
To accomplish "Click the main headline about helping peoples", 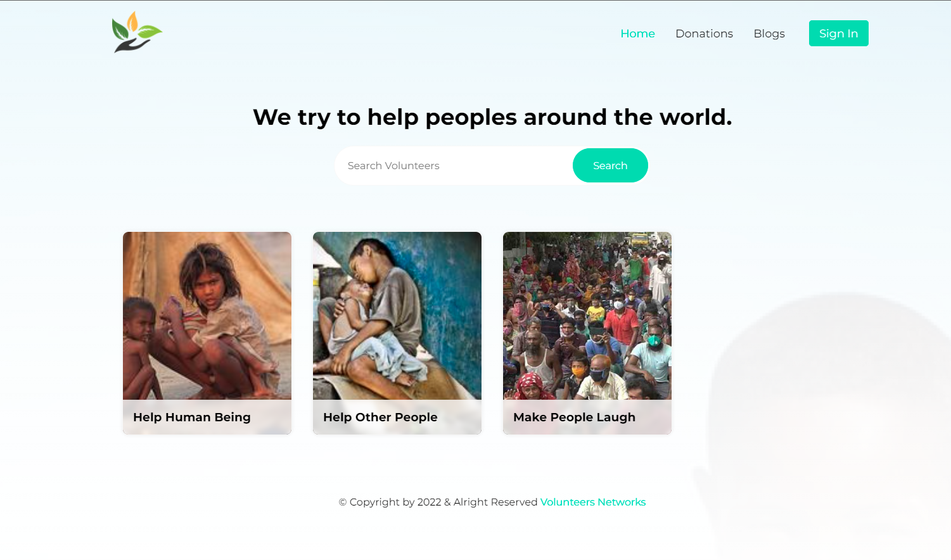I will [x=492, y=117].
